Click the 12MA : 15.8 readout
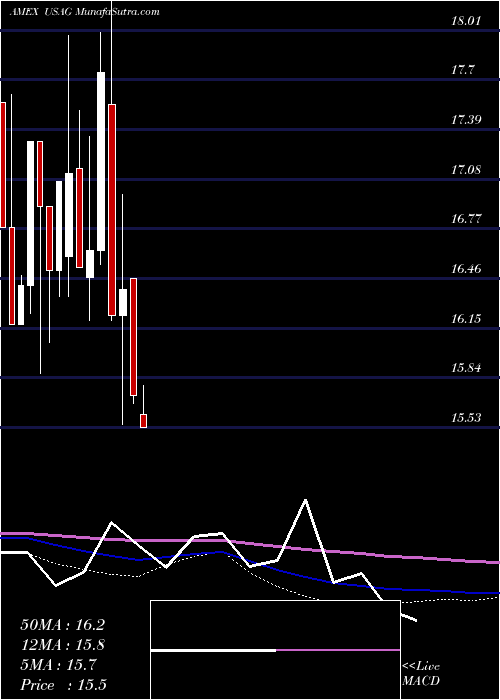 62,645
